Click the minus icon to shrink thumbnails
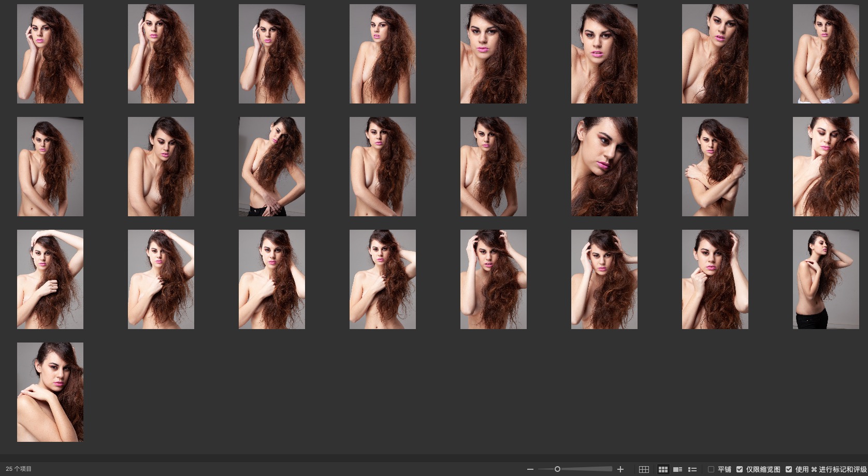Screen dimensions: 868x476 (x=530, y=469)
